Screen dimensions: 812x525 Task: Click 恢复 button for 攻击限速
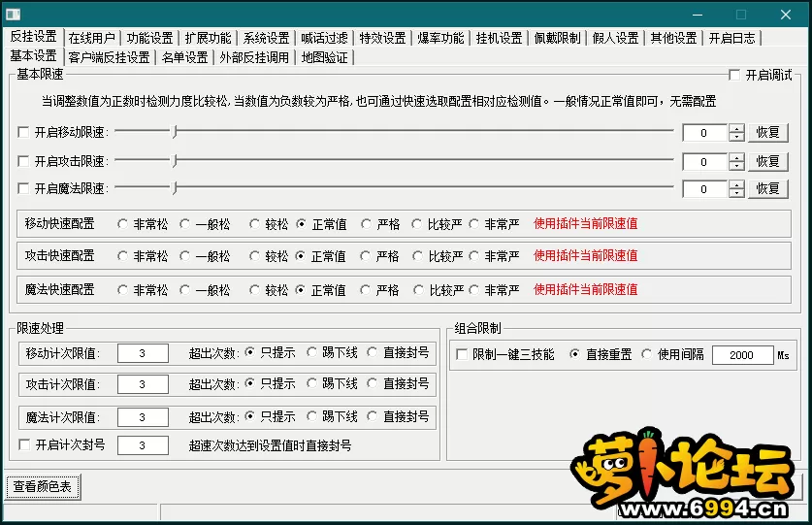768,161
